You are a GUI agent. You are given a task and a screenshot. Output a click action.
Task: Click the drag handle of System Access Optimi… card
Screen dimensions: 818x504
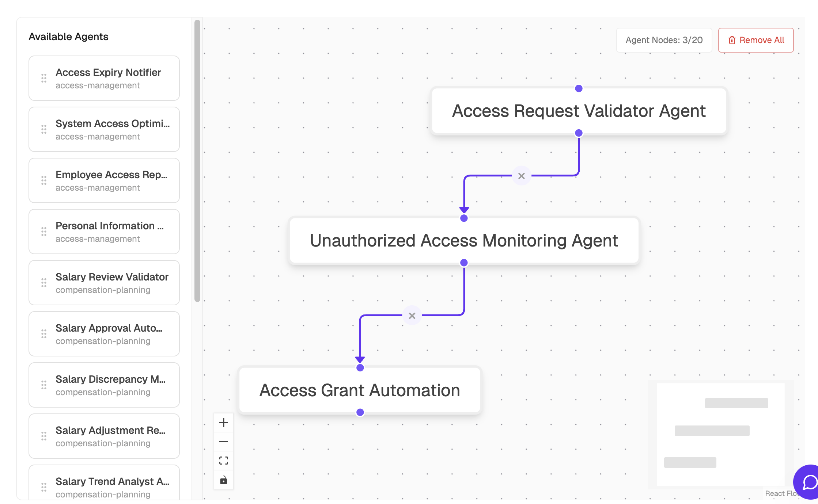[x=44, y=129]
